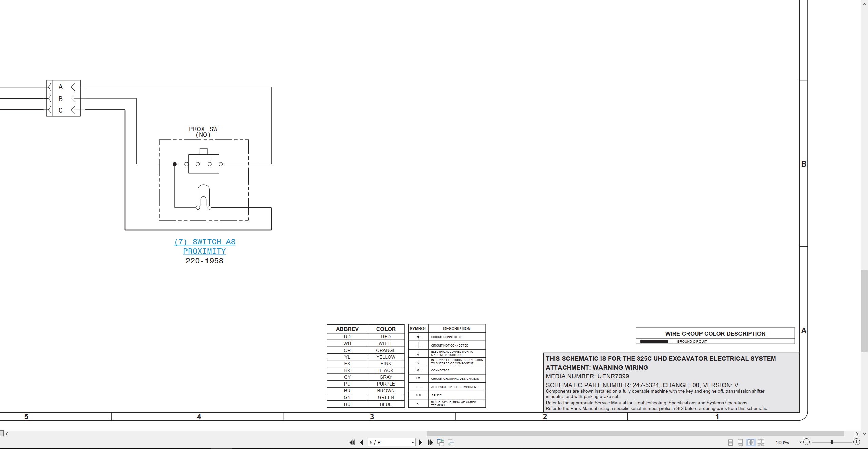Screen dimensions: 868x449
Task: Click the ABBREV table header
Action: tap(347, 329)
